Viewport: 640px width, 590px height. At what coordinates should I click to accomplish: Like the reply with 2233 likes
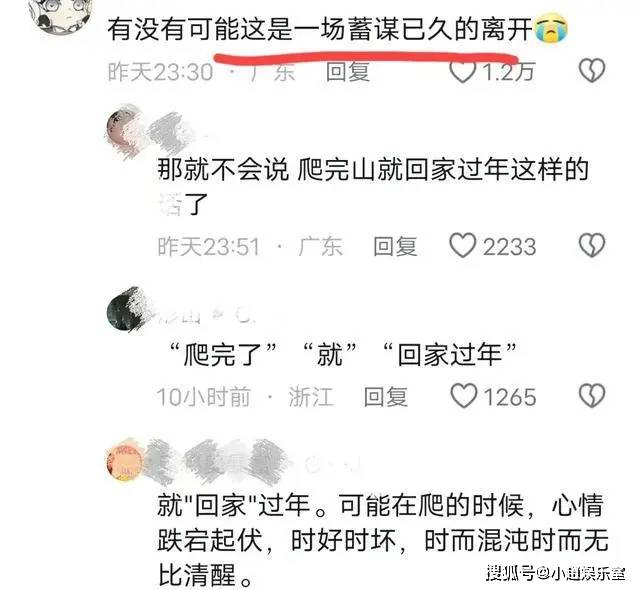pos(462,246)
